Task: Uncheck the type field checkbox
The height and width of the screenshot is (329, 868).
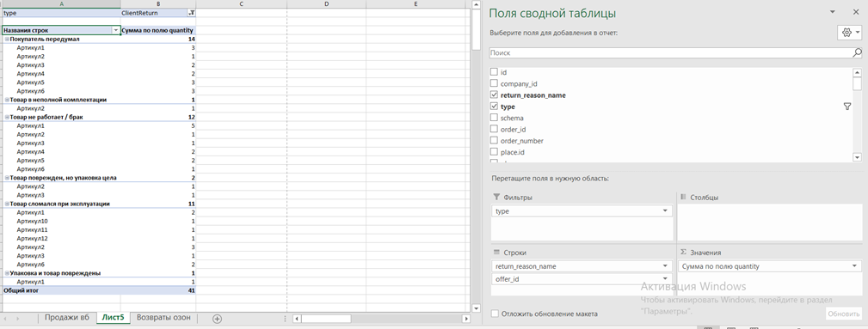Action: click(495, 107)
